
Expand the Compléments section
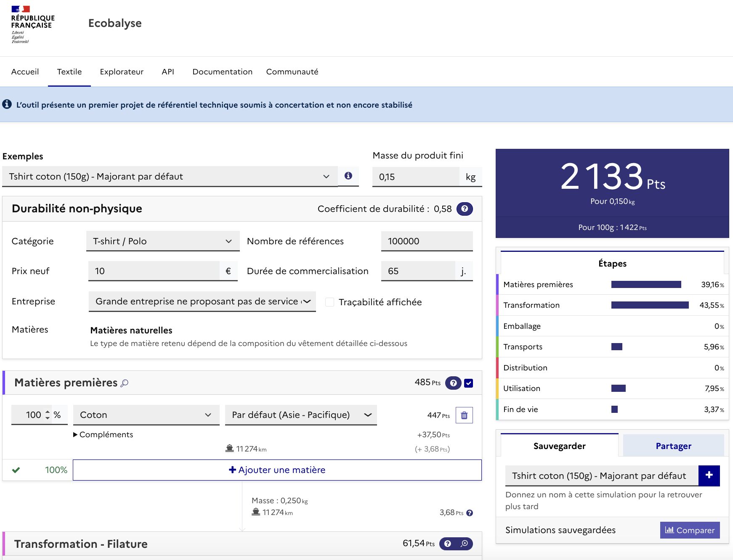pyautogui.click(x=103, y=435)
